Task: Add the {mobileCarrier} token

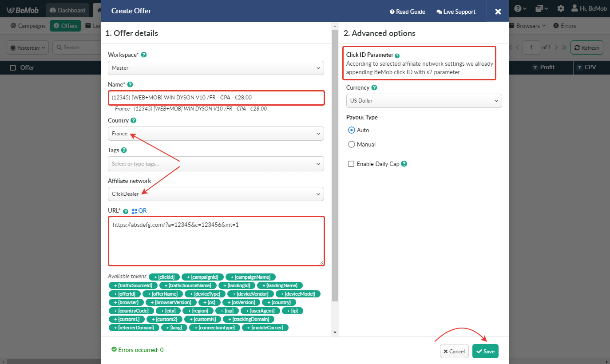Action: (265, 328)
